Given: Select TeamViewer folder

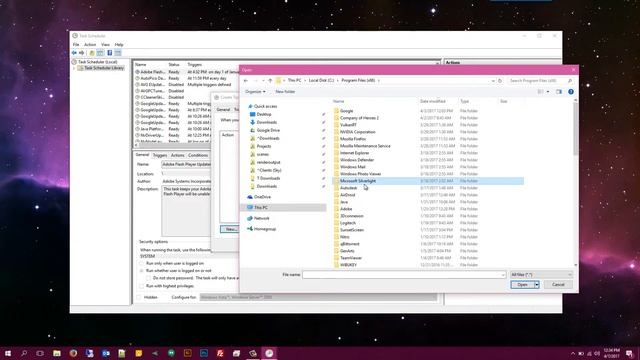Looking at the screenshot, I should 351,258.
